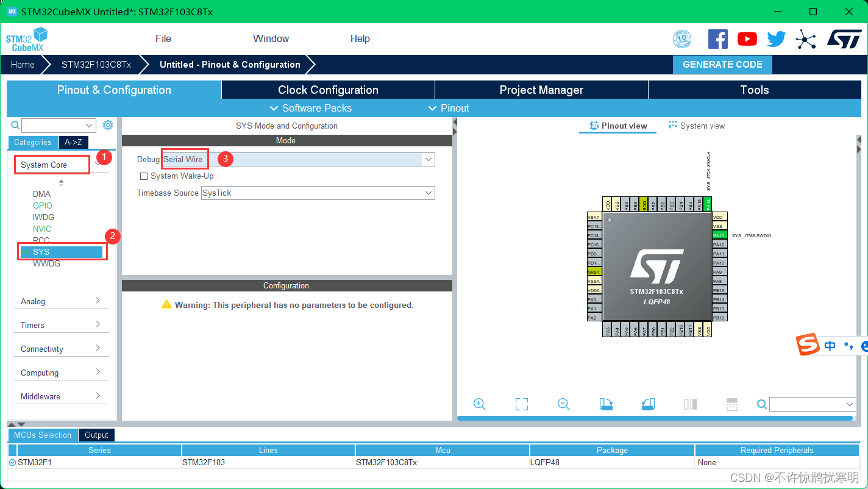
Task: Switch to the Tools tab
Action: 755,90
